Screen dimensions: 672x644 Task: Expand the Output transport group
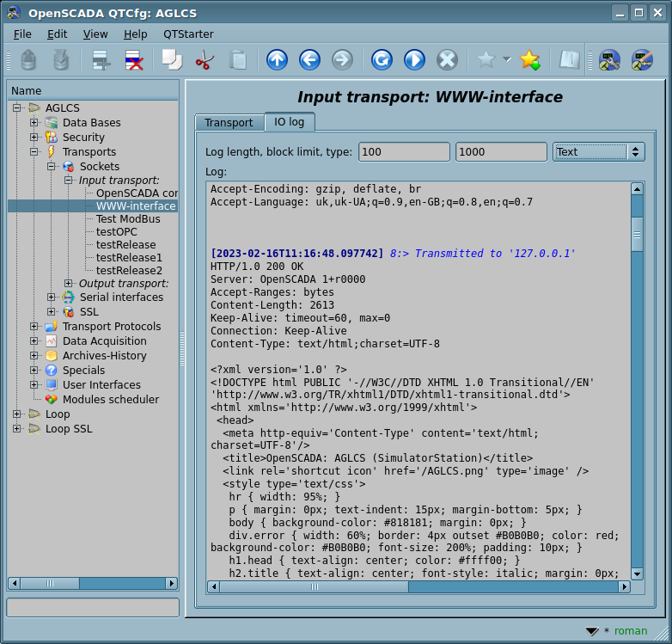click(68, 284)
